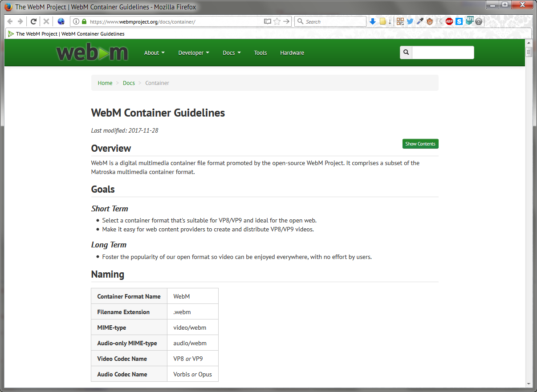537x392 pixels.
Task: Click the grey gear extension icon
Action: tap(479, 21)
